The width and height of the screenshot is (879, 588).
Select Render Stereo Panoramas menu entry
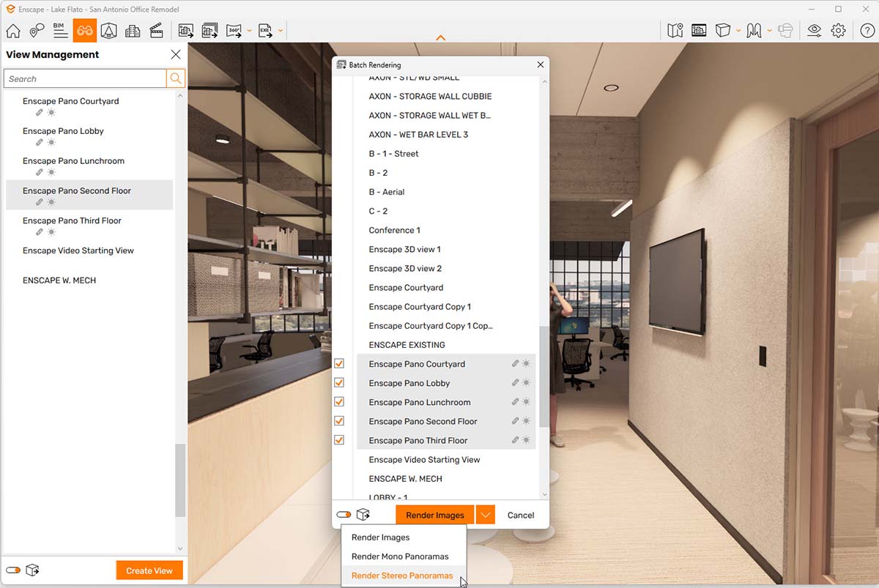click(x=404, y=576)
